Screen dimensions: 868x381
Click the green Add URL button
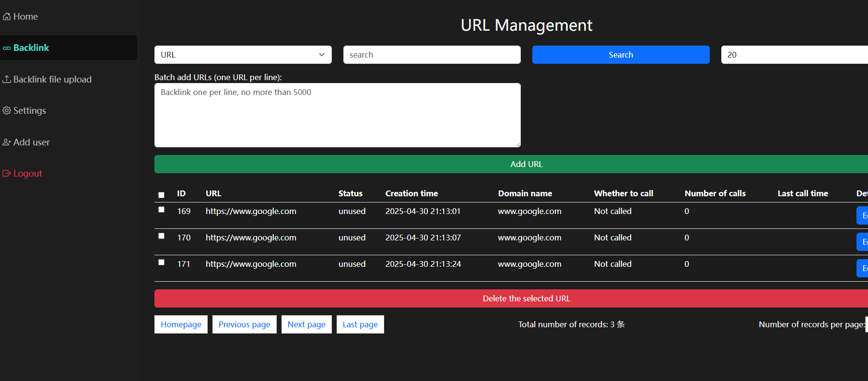click(x=526, y=164)
